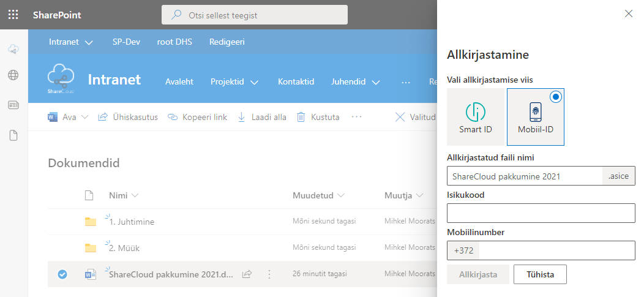Go to the Avaleht tab
The image size is (644, 297).
(179, 81)
